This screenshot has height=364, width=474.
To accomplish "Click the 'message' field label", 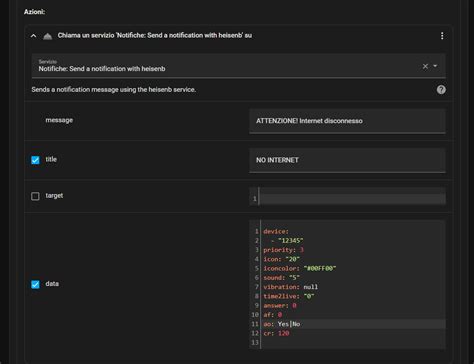I will (59, 120).
